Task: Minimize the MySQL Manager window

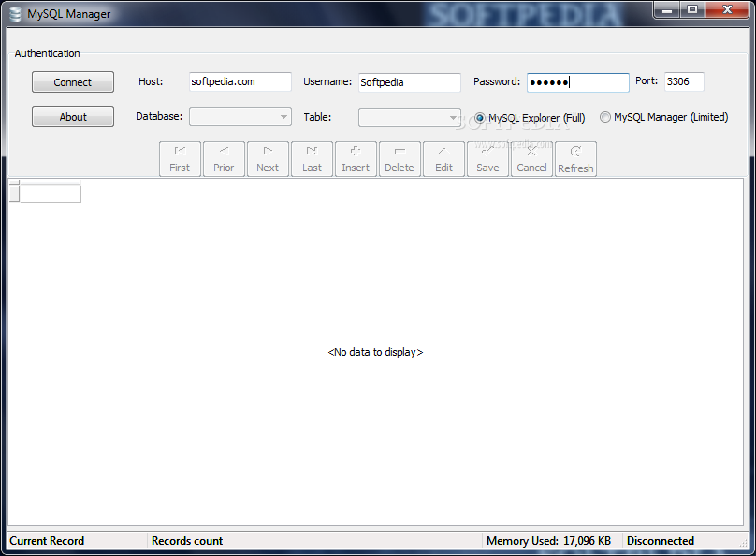Action: [667, 9]
